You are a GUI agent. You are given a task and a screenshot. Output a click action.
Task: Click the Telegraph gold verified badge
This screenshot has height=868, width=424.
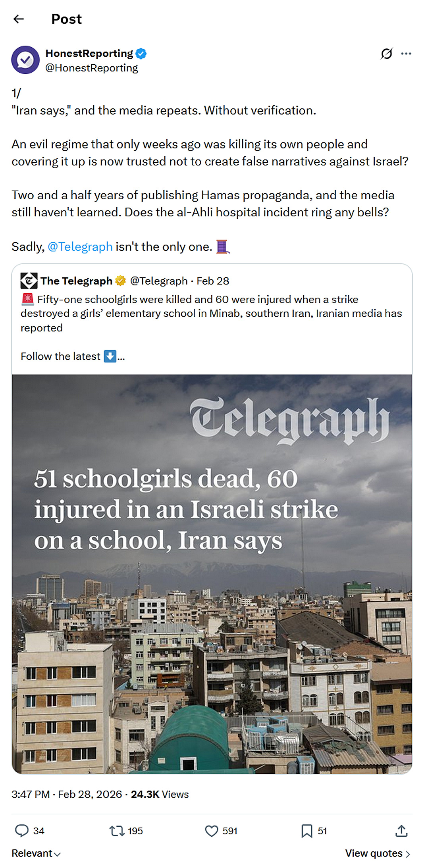point(120,281)
